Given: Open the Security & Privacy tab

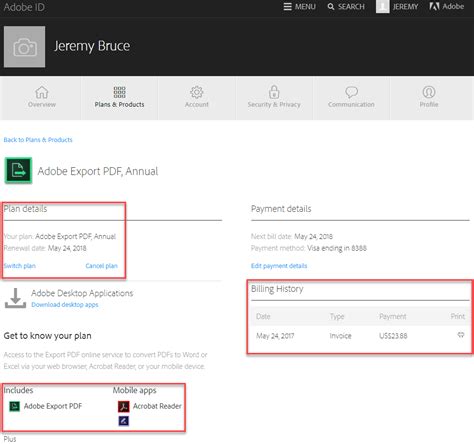Looking at the screenshot, I should point(274,97).
